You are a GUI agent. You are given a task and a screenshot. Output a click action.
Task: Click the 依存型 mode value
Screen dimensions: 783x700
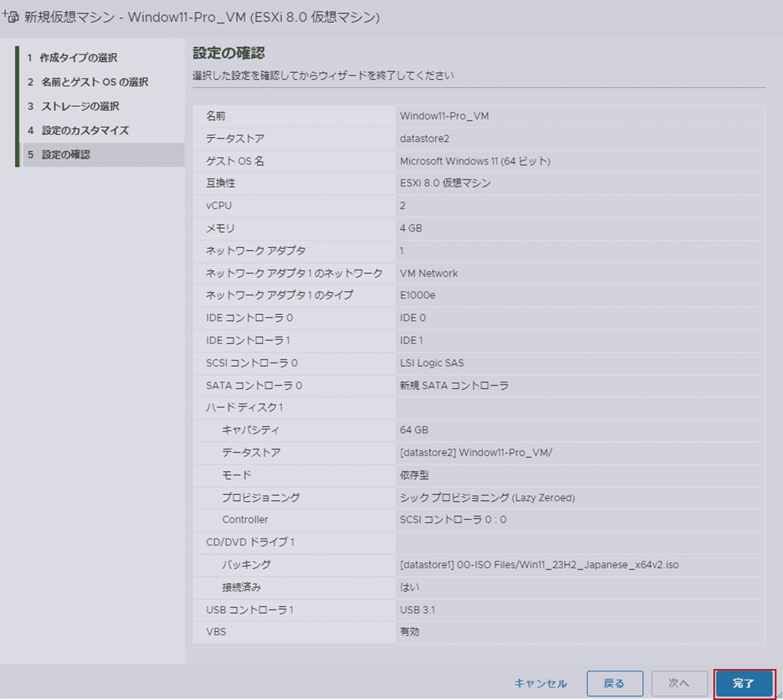point(414,475)
